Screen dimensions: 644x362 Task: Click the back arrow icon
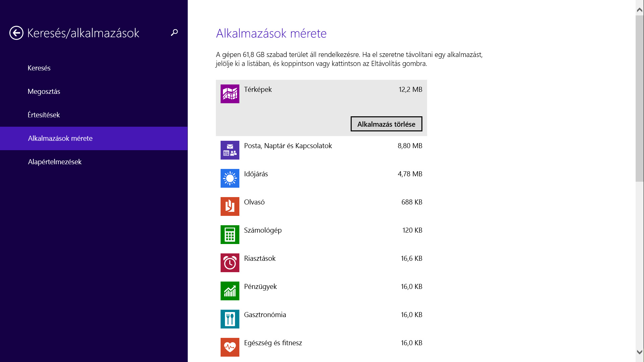16,33
